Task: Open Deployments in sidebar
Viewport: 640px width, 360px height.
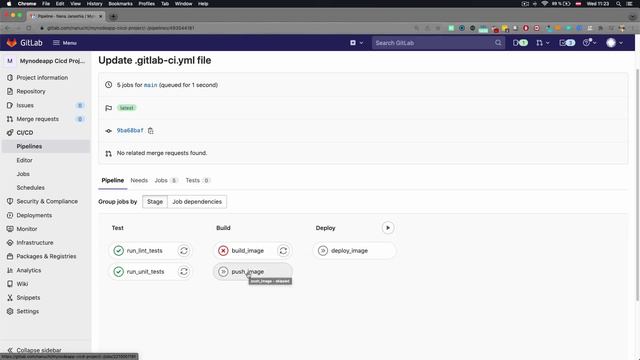Action: (x=46, y=215)
